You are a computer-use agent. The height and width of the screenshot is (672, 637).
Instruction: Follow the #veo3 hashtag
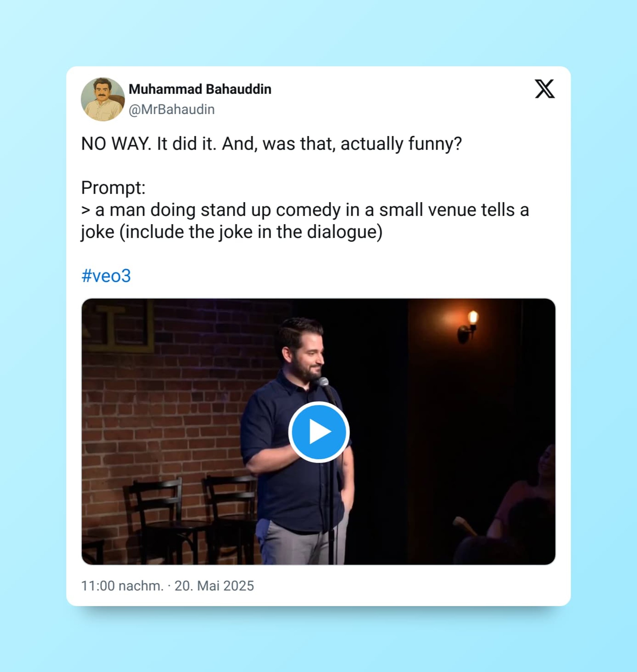coord(106,275)
